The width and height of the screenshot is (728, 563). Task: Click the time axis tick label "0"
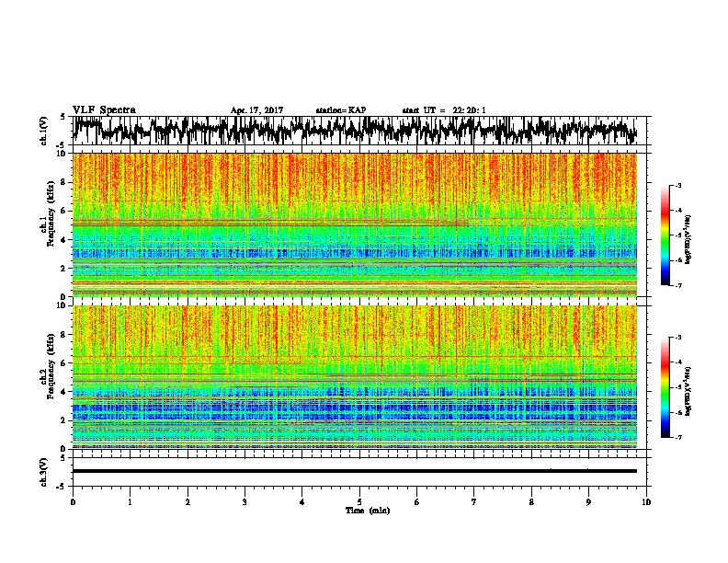point(73,502)
